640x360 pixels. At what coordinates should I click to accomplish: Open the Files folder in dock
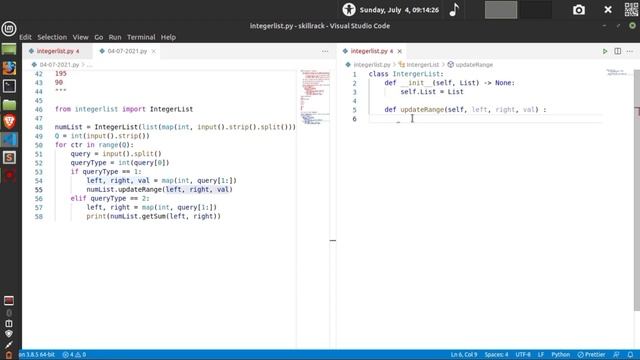9,104
